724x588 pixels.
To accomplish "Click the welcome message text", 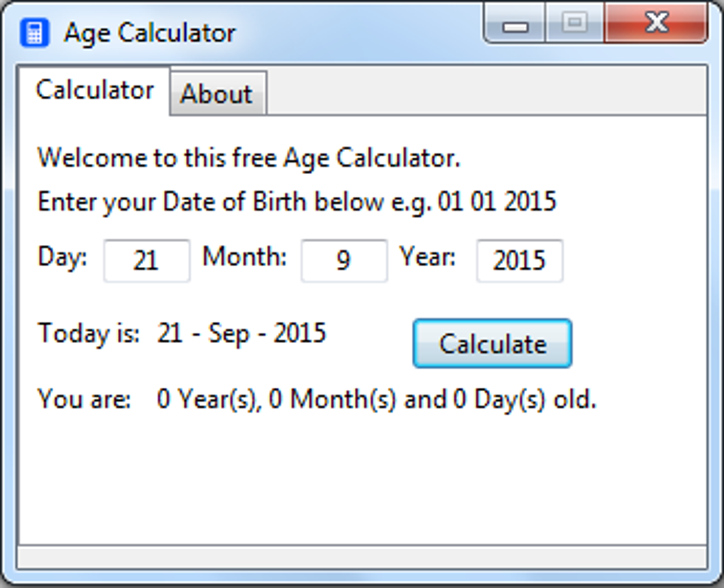I will pyautogui.click(x=248, y=157).
